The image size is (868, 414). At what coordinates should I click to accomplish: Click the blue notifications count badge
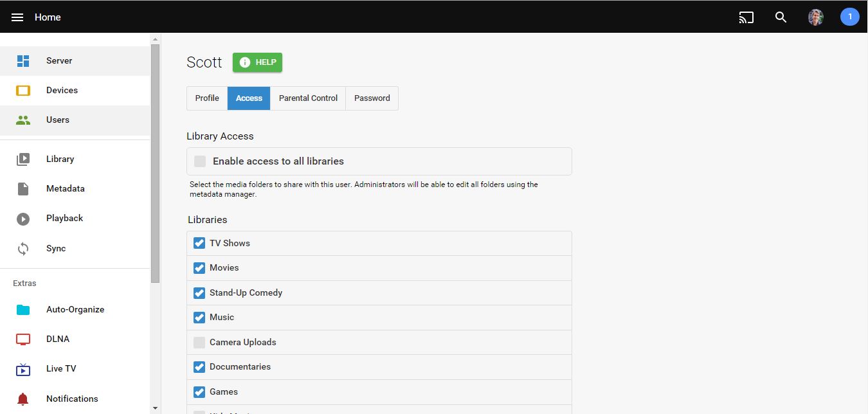point(849,17)
